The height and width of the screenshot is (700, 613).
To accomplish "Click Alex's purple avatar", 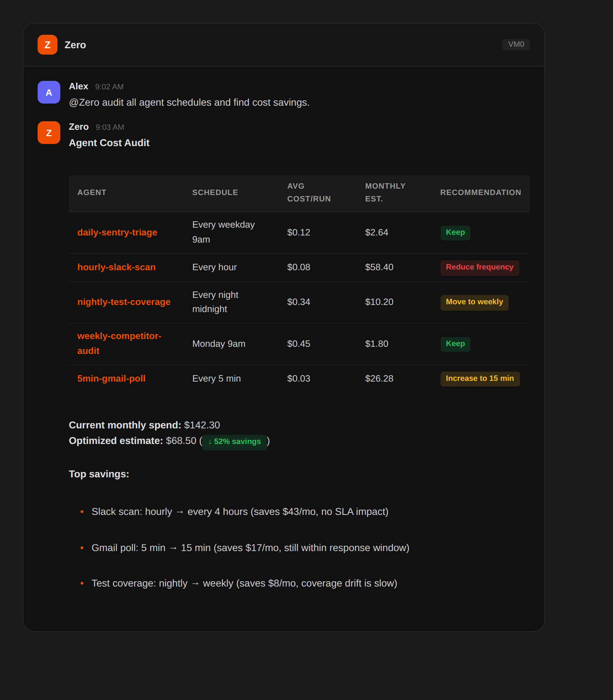I will [x=49, y=92].
